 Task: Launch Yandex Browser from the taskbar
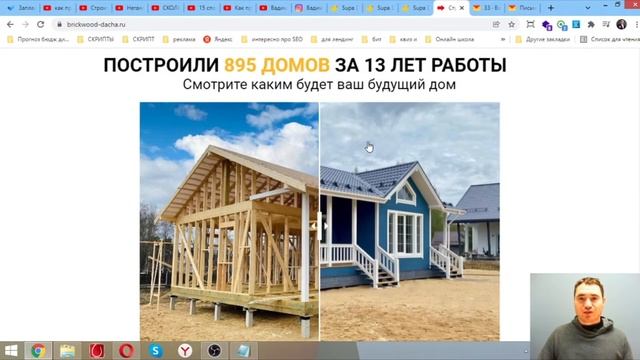point(185,351)
